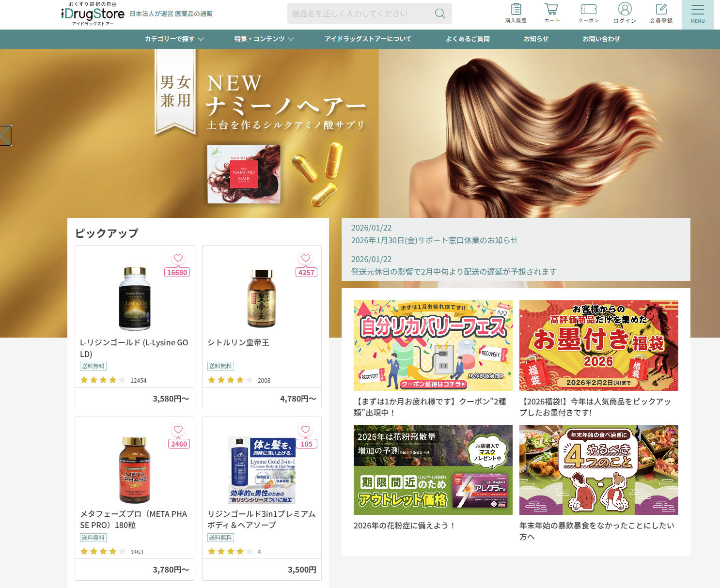Open the お墨付き福袋 2026 banner thumbnail
The height and width of the screenshot is (588, 720).
pyautogui.click(x=598, y=345)
